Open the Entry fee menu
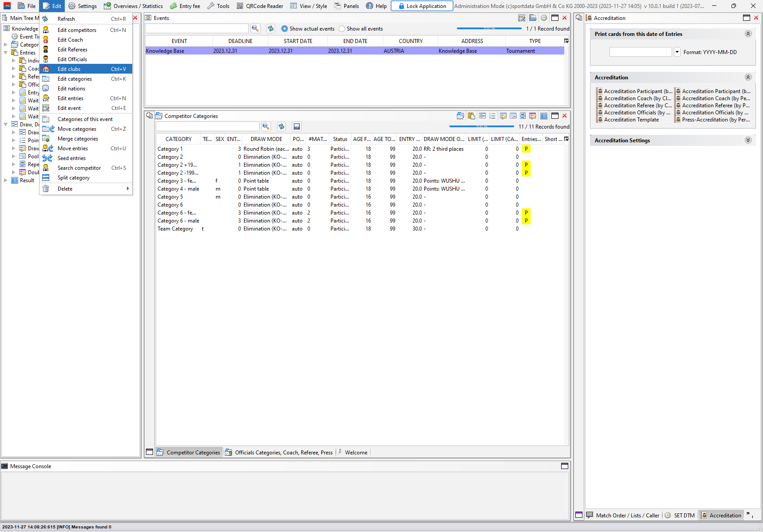 tap(185, 6)
